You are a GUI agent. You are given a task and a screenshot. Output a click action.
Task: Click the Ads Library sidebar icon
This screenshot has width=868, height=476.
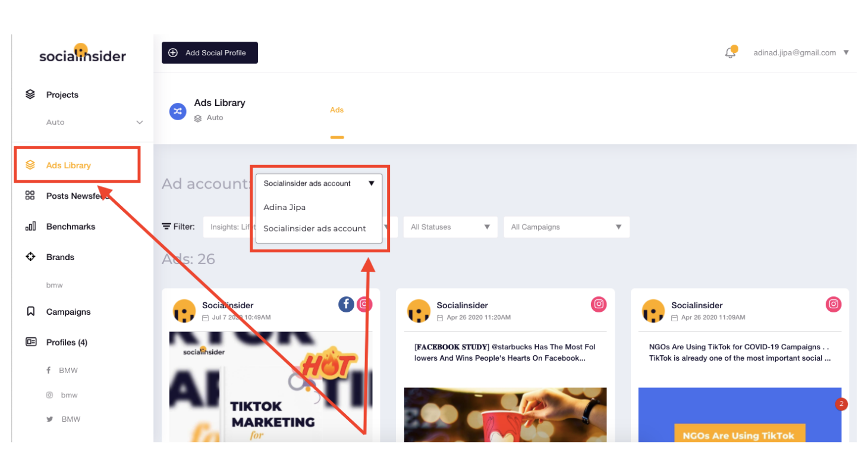pos(30,165)
